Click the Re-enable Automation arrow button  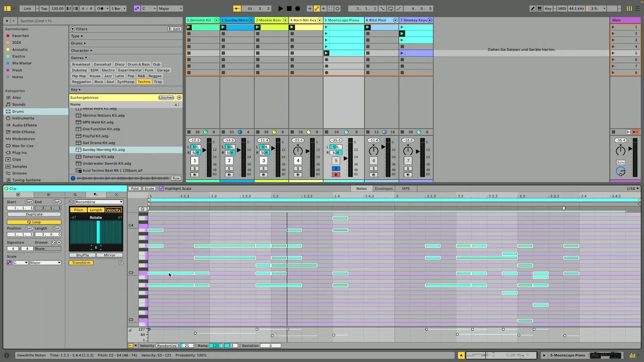tap(324, 8)
